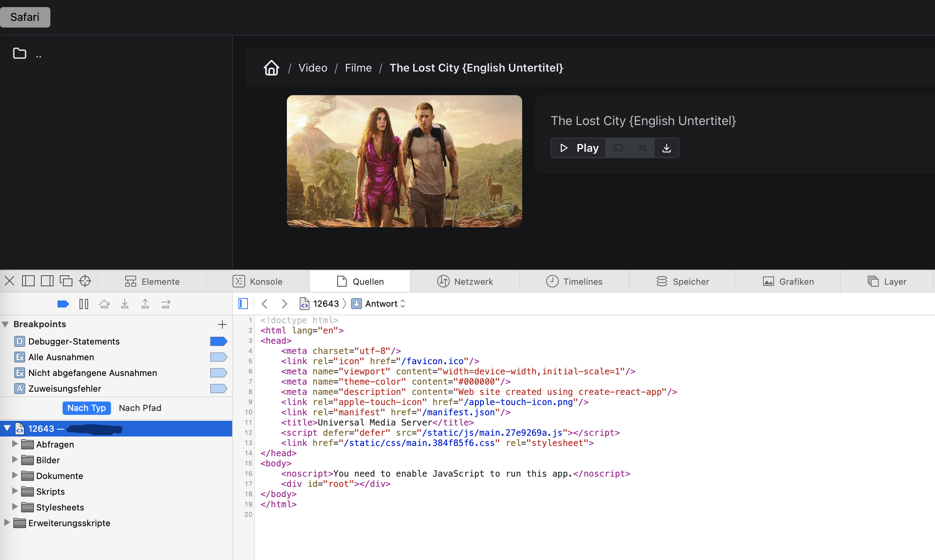The image size is (935, 560).
Task: Toggle Debugger-Statements breakpoint
Action: click(x=219, y=341)
